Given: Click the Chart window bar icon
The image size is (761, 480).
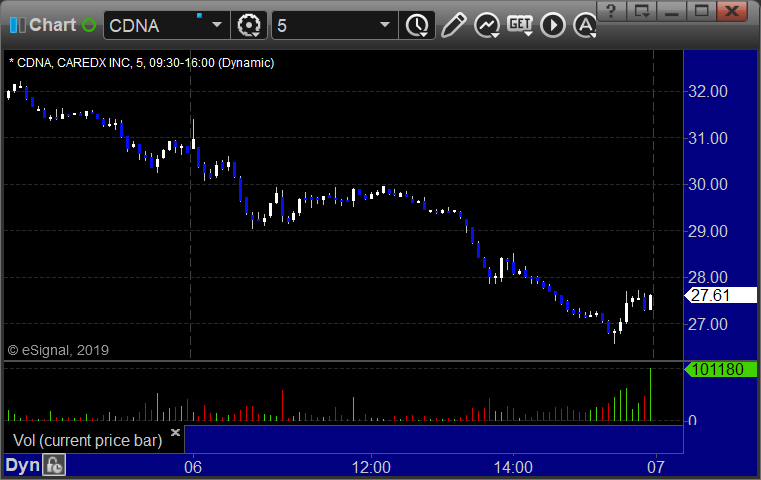Looking at the screenshot, I should (x=17, y=25).
